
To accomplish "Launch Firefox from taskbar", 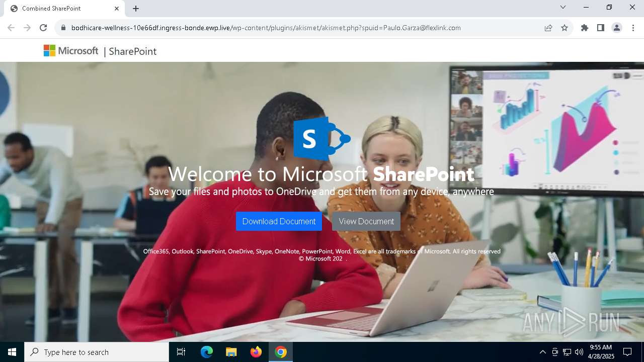I will coord(256,352).
